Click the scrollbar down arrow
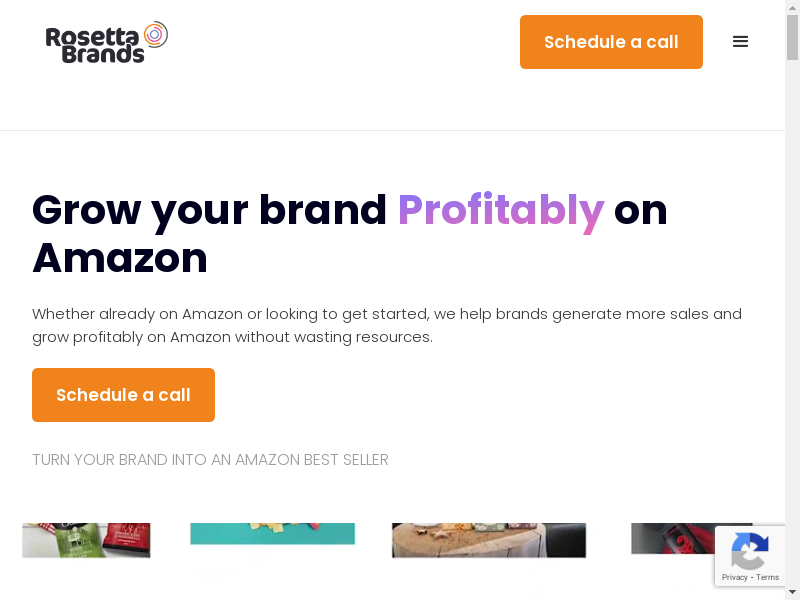 [792, 592]
